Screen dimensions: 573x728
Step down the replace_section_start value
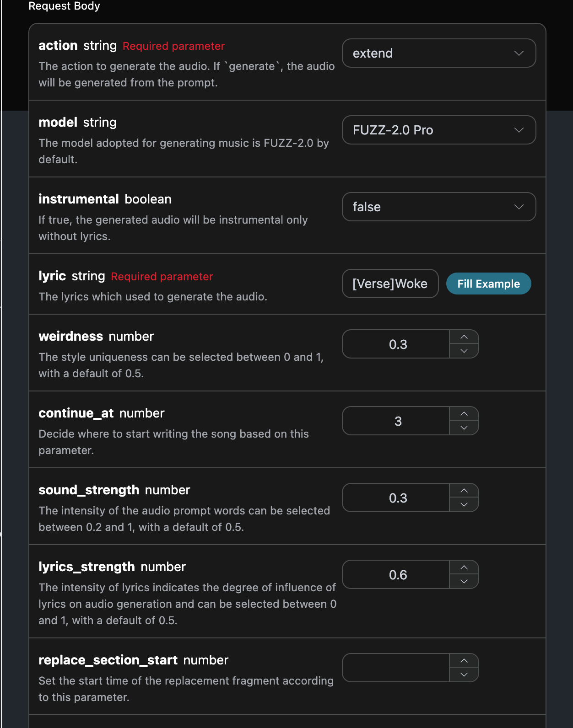click(x=464, y=674)
